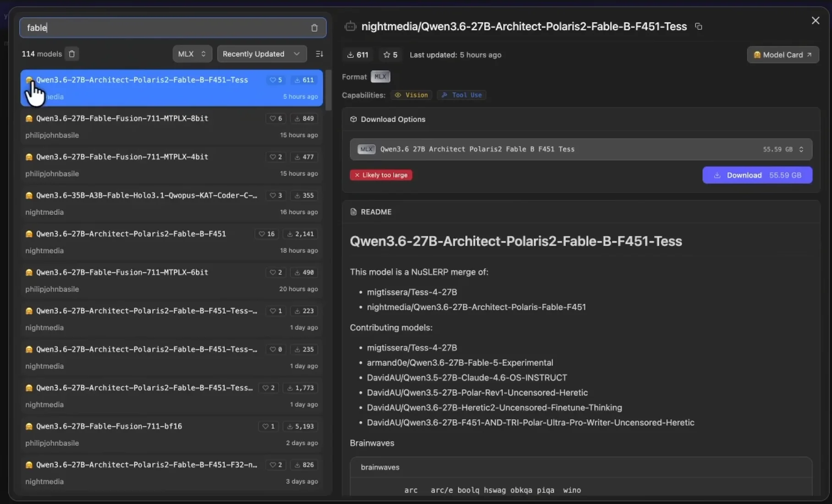
Task: Select the truncated F451-Tess model with 223 downloads
Action: point(171,319)
